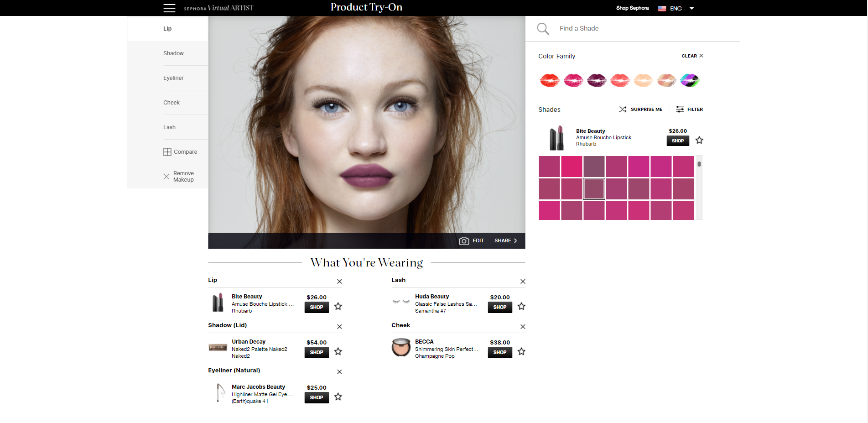Image resolution: width=868 pixels, height=423 pixels.
Task: Favorite the Rhubarb shade in Shades panel
Action: click(x=699, y=140)
